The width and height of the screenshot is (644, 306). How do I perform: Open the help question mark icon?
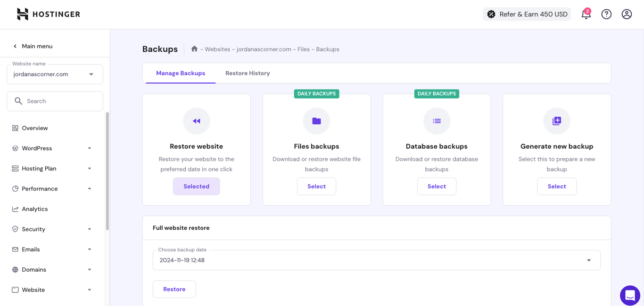(606, 14)
